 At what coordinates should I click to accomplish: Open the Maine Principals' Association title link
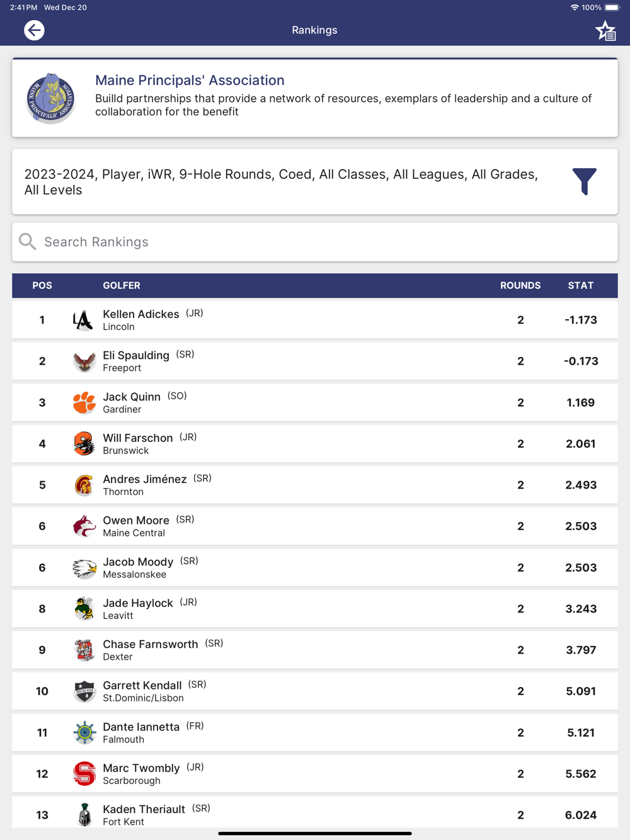pos(190,80)
